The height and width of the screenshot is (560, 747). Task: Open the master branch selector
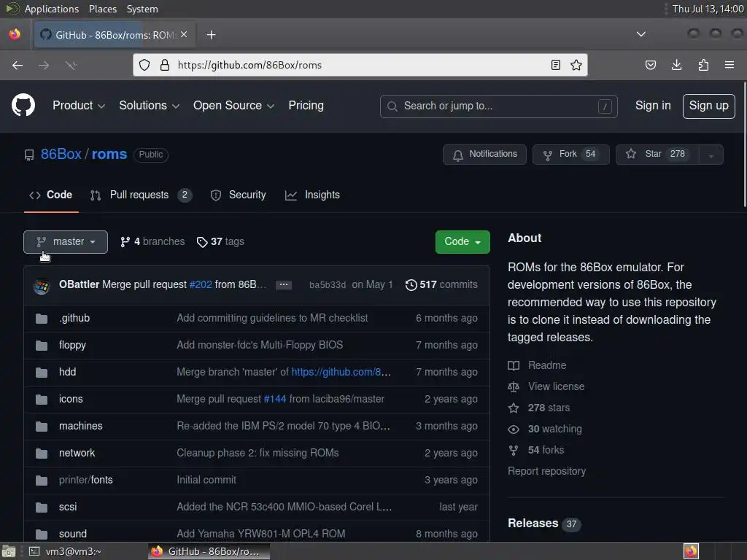[66, 242]
